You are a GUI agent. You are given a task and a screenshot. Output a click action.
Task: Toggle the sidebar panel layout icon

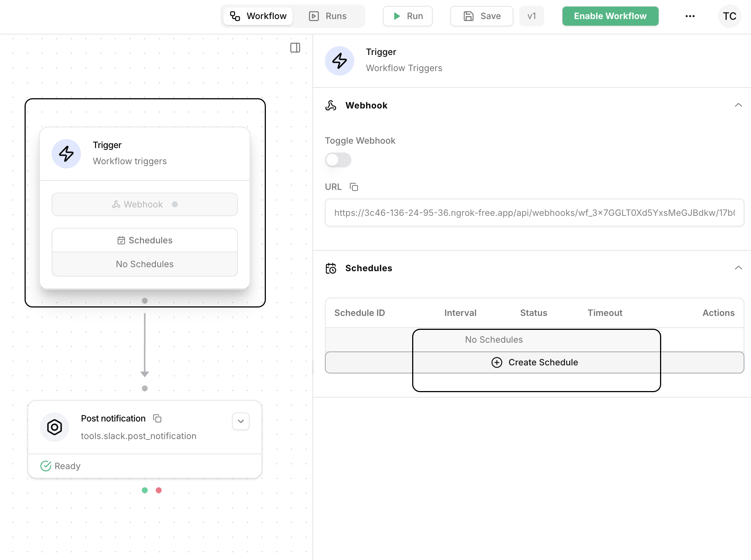pyautogui.click(x=295, y=48)
